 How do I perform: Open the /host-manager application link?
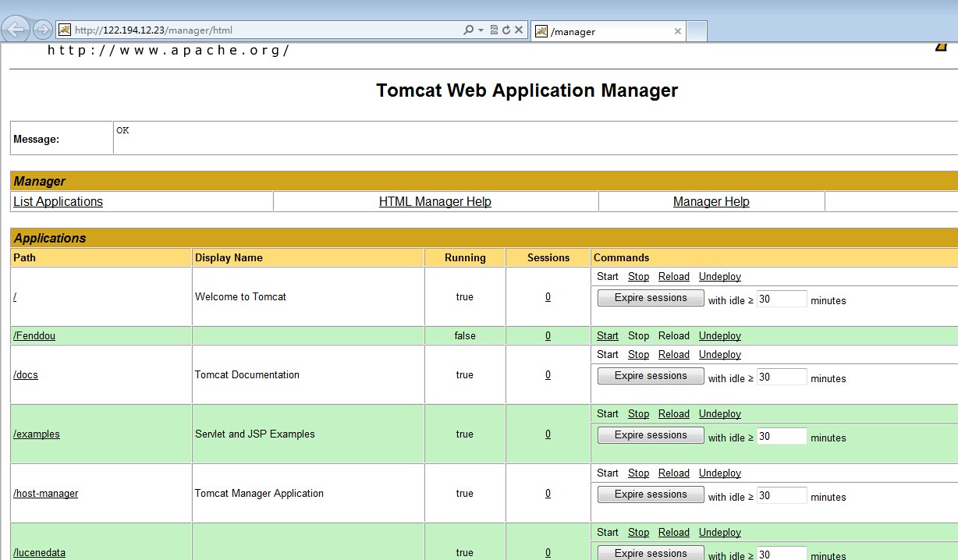[45, 493]
